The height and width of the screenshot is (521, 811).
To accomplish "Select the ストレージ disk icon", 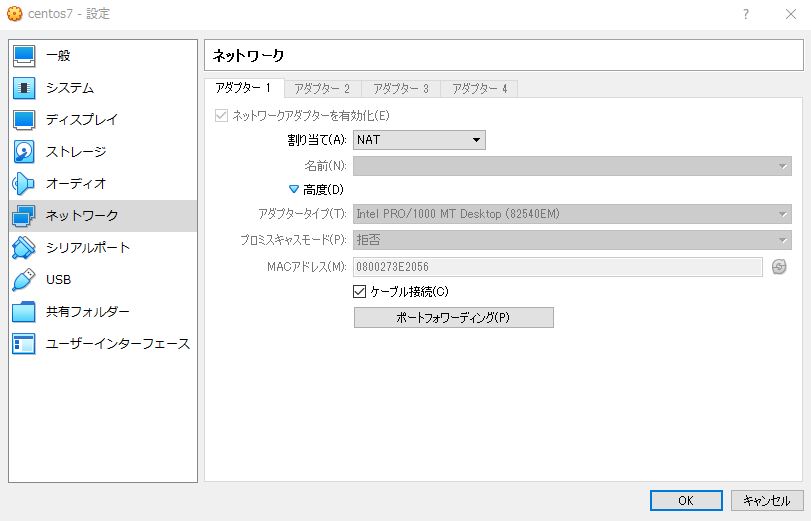I will point(24,152).
